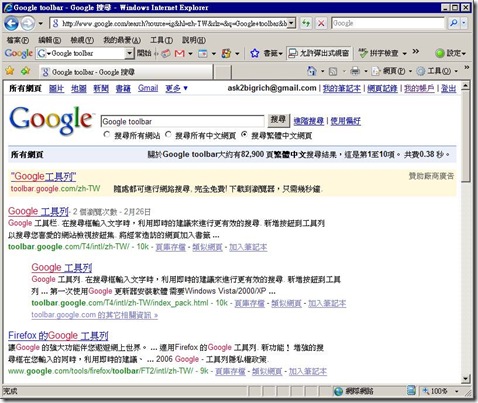This screenshot has width=478, height=403.
Task: Open the Google toolbar search box dropdown
Action: 129,53
